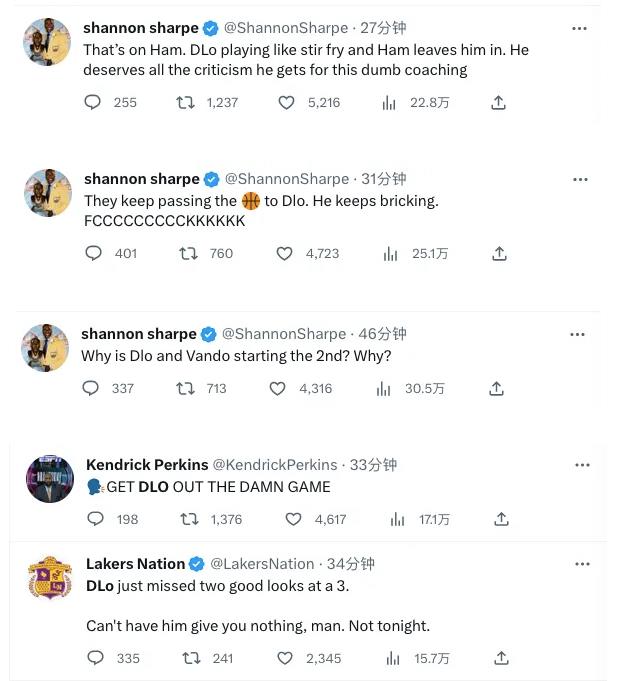The height and width of the screenshot is (681, 621).
Task: View analytics for Lakers Nation tweet
Action: tap(397, 658)
